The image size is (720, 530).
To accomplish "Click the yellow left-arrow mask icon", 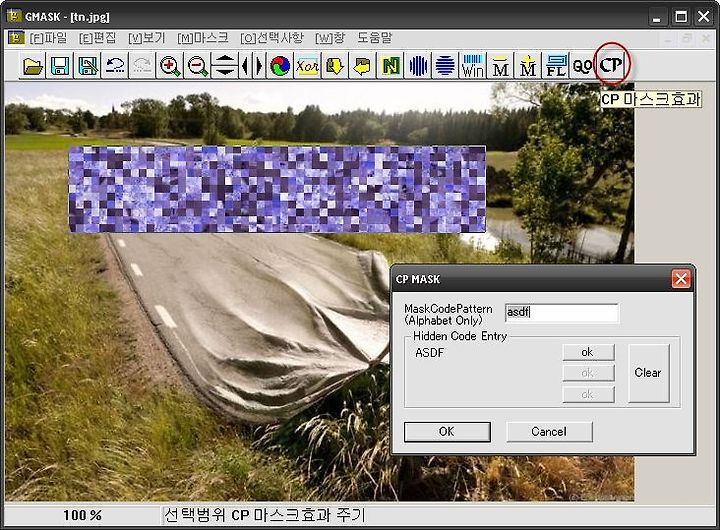I will pyautogui.click(x=363, y=66).
